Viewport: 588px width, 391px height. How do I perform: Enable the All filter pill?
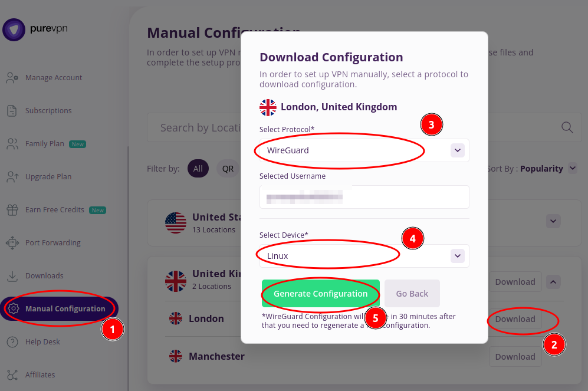[198, 168]
